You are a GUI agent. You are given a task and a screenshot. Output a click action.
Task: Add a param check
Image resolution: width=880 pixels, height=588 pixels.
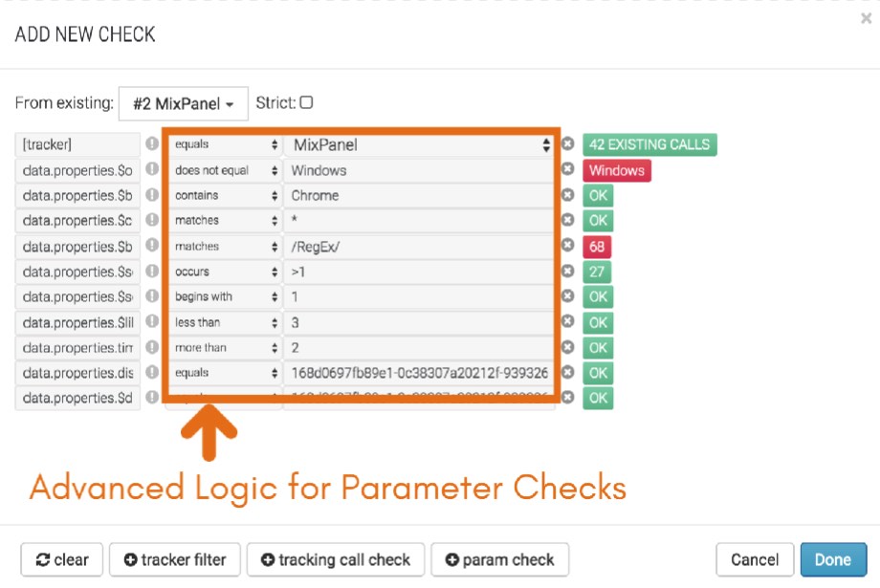click(500, 559)
